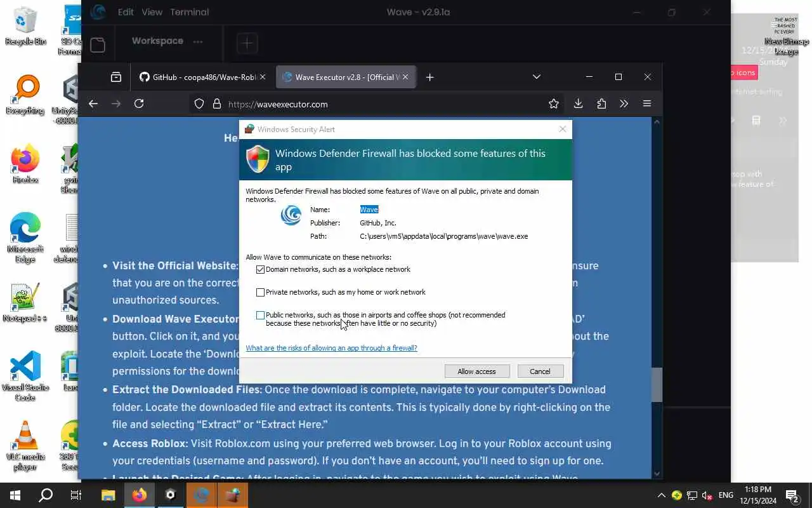Click the Firefox taskbar button
The width and height of the screenshot is (812, 508).
coord(139,495)
